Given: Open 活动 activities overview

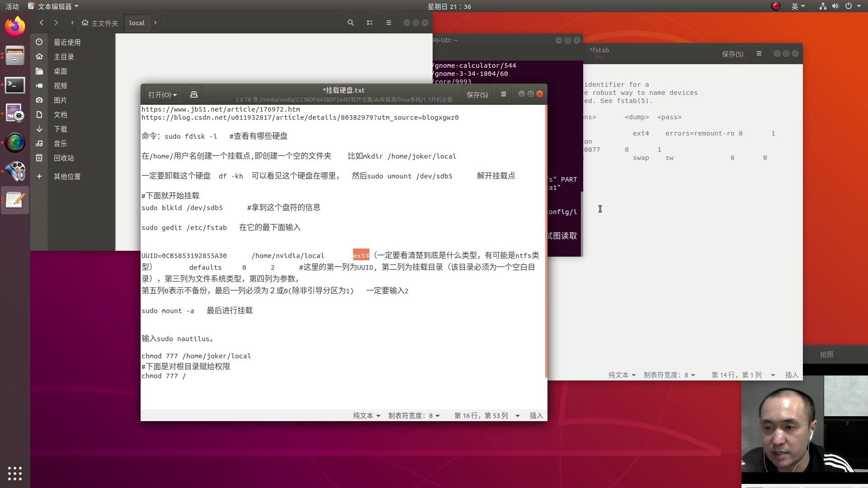Looking at the screenshot, I should (12, 6).
